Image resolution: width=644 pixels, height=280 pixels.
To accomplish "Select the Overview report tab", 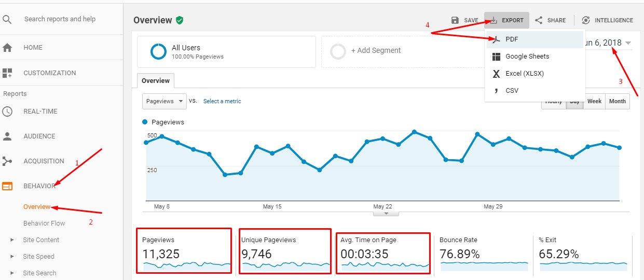I will coord(156,81).
